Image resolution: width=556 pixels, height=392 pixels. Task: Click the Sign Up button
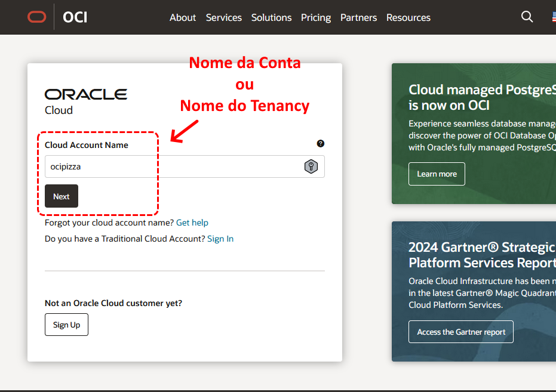pos(66,325)
